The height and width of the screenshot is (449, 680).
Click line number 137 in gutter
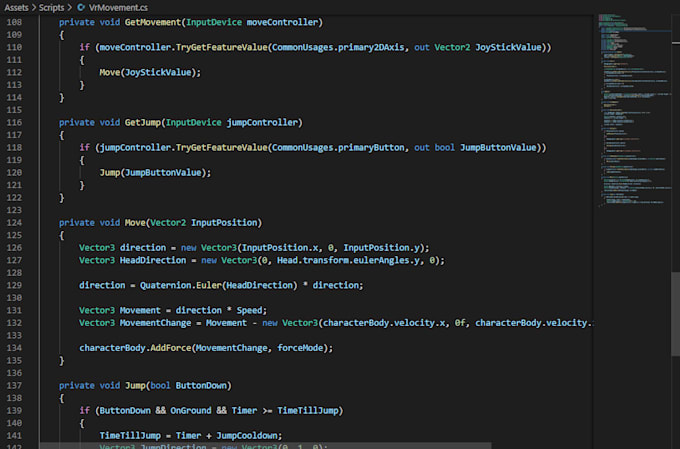point(14,385)
